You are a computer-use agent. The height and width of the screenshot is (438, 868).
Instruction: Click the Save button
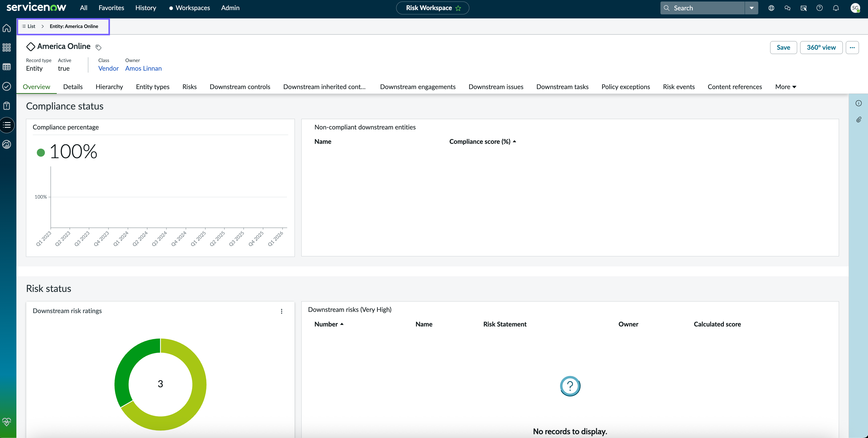[783, 47]
